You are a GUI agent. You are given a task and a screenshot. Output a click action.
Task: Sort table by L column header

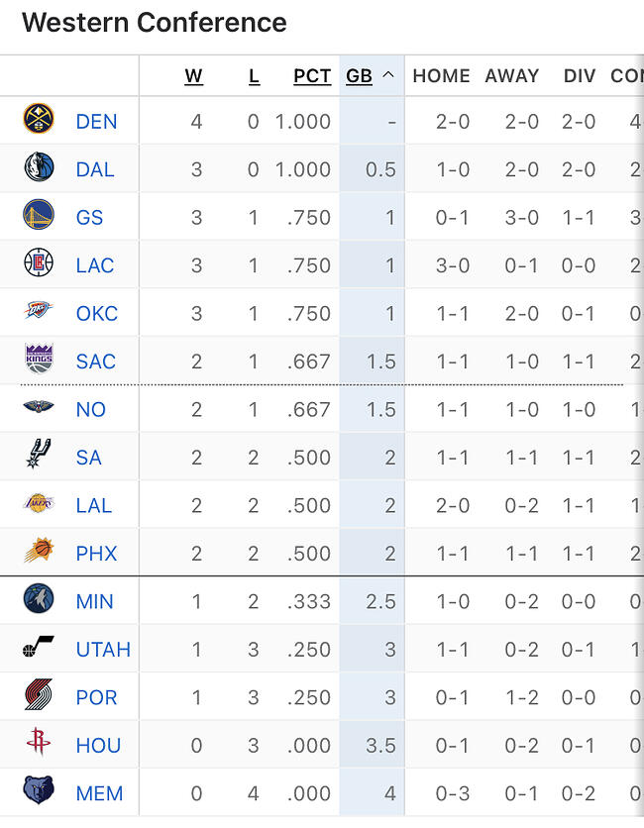(x=254, y=76)
